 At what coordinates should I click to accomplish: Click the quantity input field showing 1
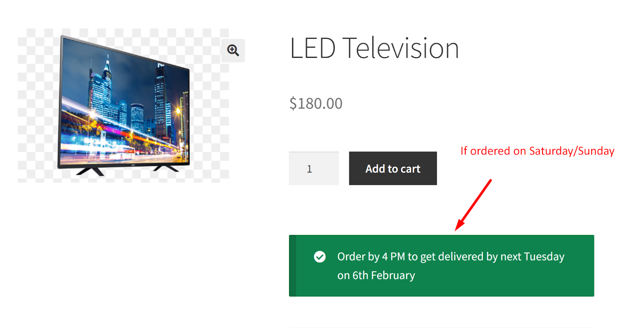click(x=314, y=168)
